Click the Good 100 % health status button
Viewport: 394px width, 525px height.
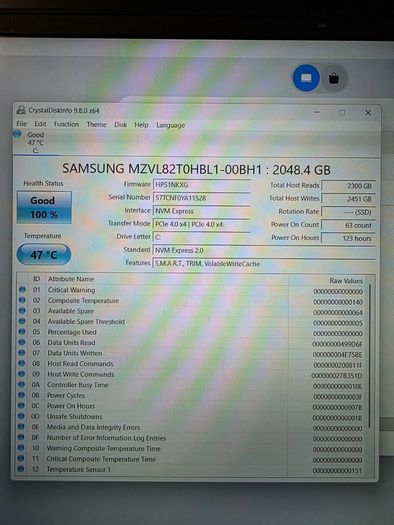[x=44, y=207]
